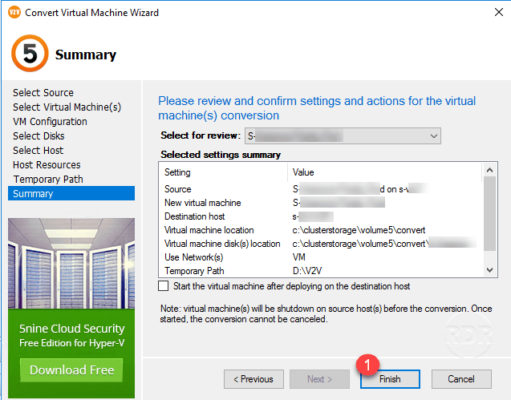The height and width of the screenshot is (400, 511).
Task: Open the Select Host step
Action: 38,150
